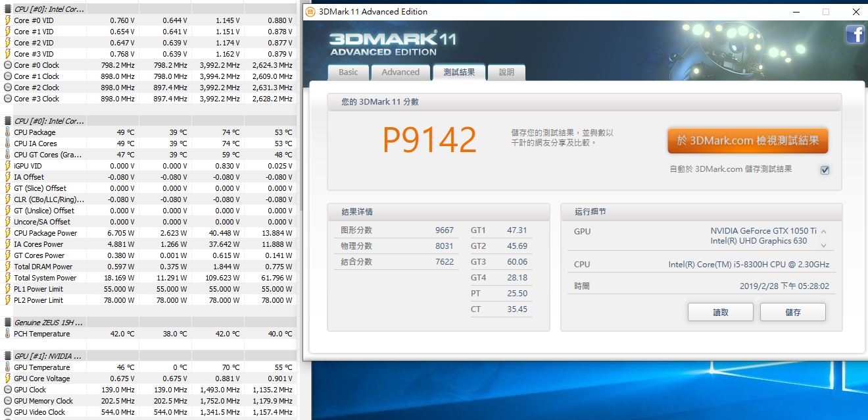Show the next GPU entry with the down arrow
868x420 pixels.
[823, 244]
